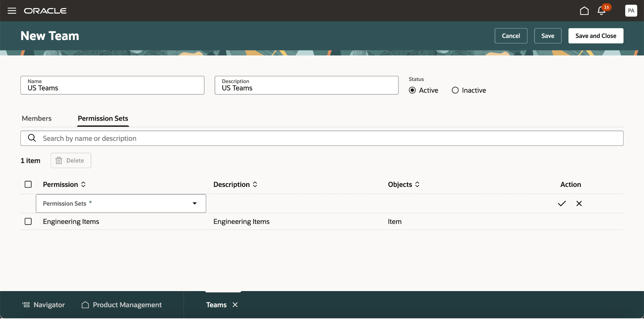Focus the Name input field
Screen dimensions: 644x319
[112, 85]
